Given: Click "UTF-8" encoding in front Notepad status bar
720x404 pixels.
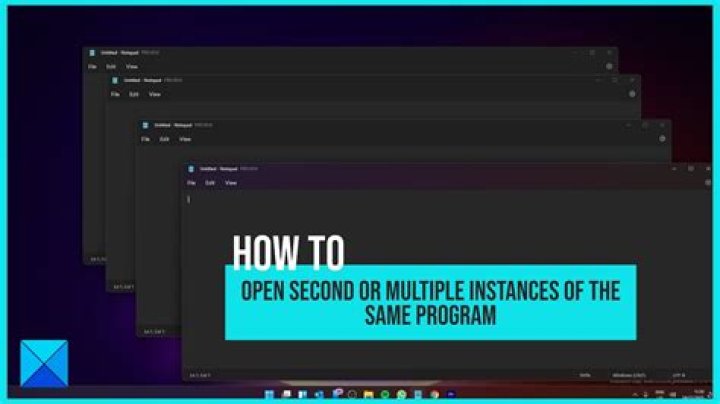Looking at the screenshot, I should [x=679, y=376].
